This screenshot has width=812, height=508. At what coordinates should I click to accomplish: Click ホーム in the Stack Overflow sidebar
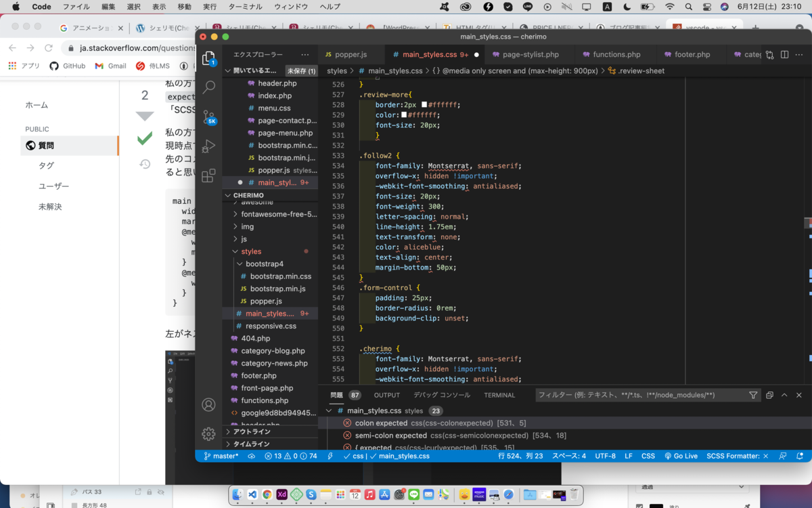[37, 105]
